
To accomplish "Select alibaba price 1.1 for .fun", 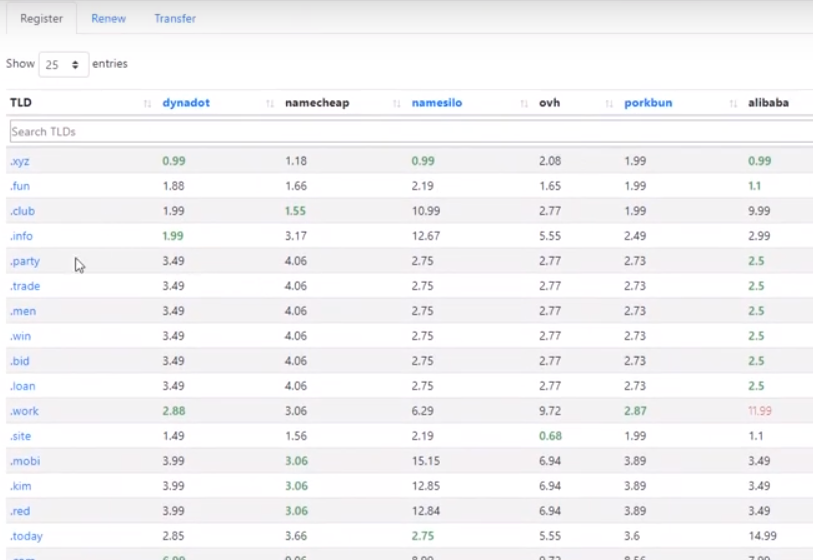I will click(x=754, y=186).
